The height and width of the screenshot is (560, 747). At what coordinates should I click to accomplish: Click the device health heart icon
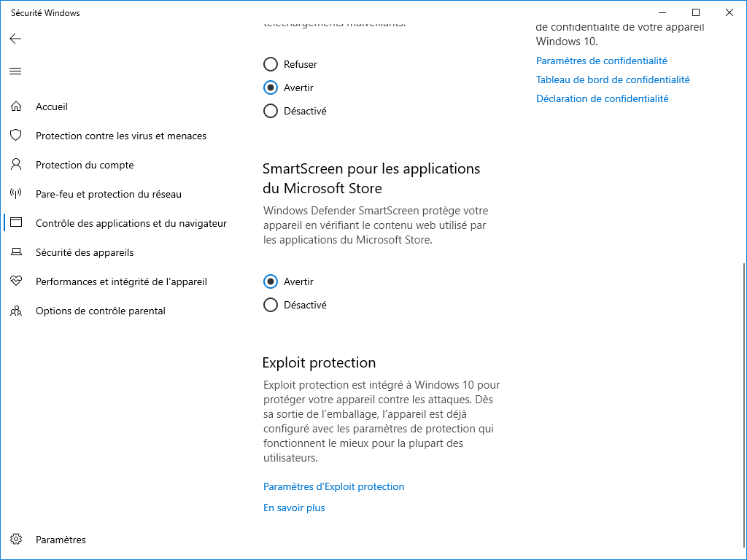16,281
